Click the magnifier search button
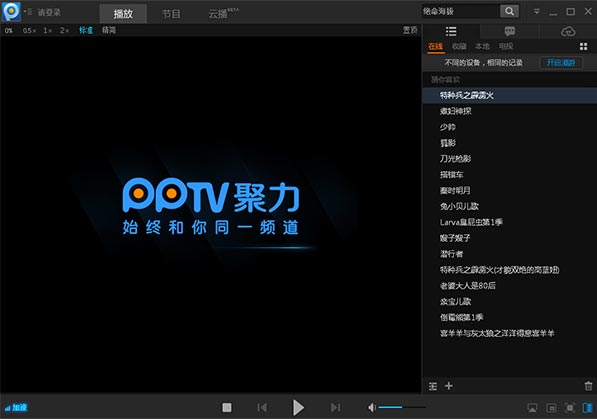Viewport: 597px width, 419px height. [x=509, y=11]
